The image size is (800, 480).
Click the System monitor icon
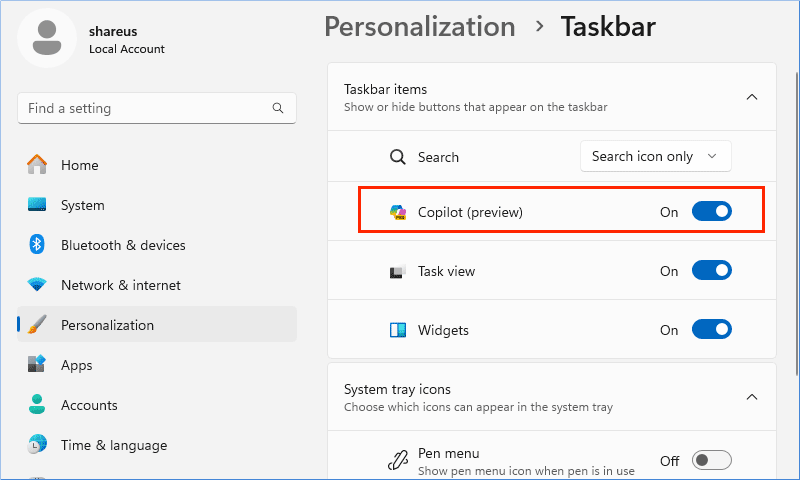point(37,205)
